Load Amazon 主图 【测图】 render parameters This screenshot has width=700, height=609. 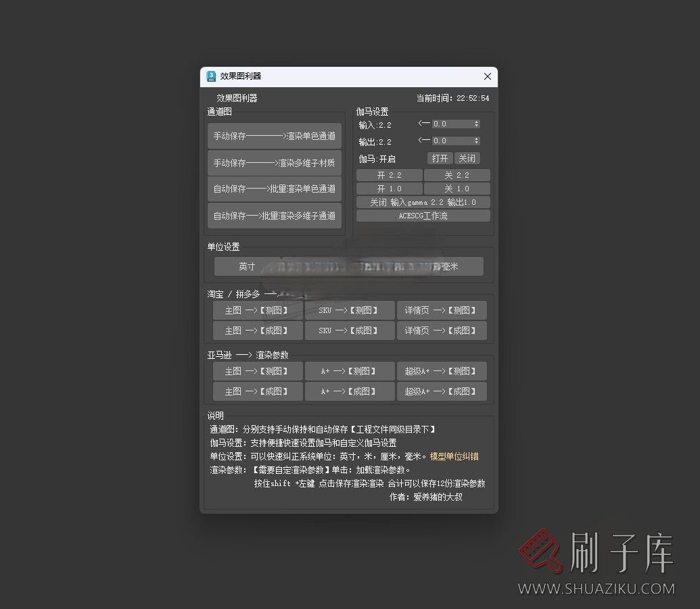point(258,371)
